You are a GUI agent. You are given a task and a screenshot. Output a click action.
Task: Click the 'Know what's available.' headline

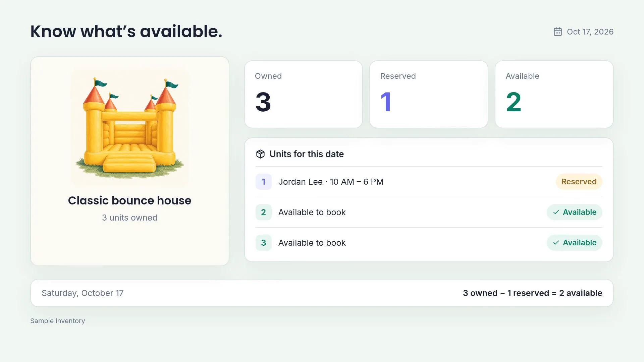click(x=126, y=32)
